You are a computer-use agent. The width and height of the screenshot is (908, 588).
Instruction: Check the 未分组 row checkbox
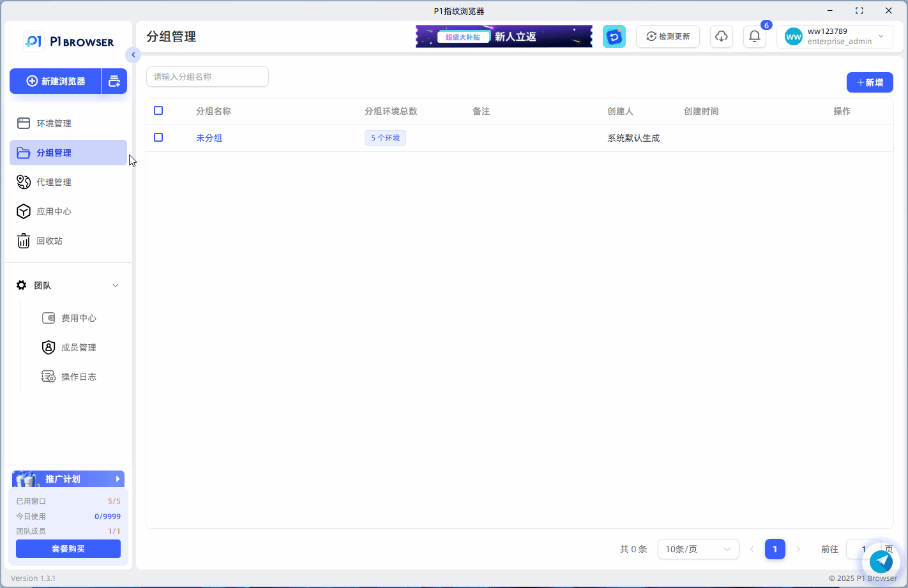tap(158, 137)
